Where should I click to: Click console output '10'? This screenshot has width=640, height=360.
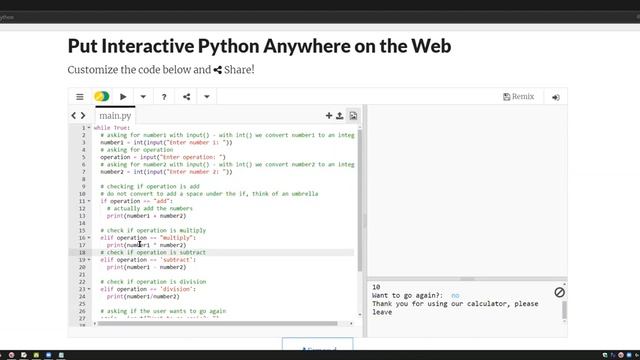376,287
